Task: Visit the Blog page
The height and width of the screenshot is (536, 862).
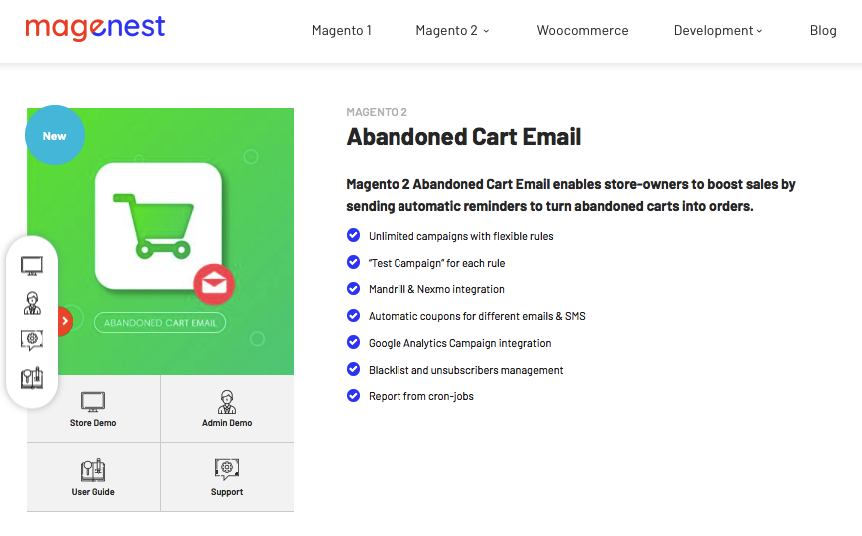Action: tap(823, 30)
